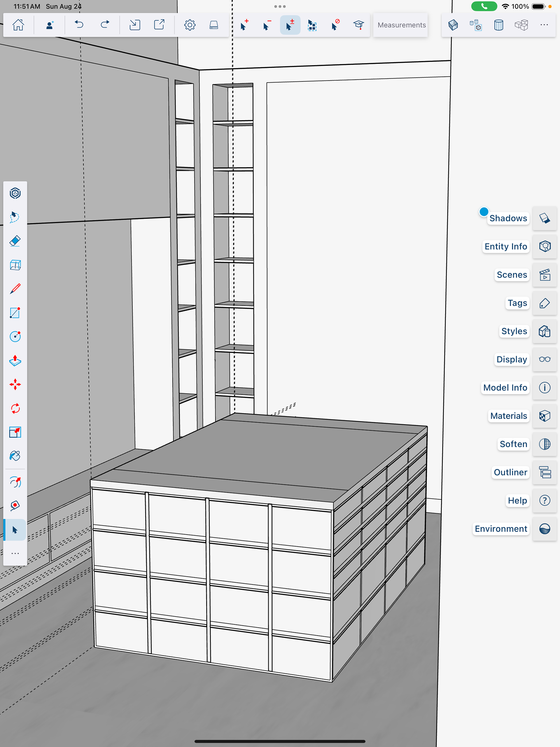Open the Shadows panel
Viewport: 560px width, 747px height.
pos(545,218)
